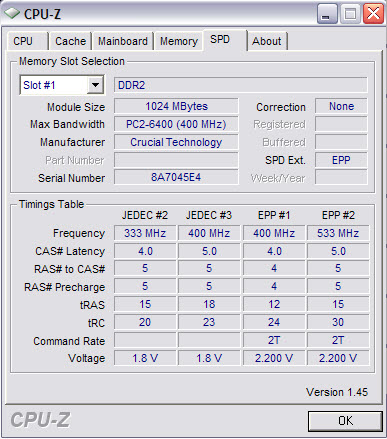Go to the Memory tab
The image size is (387, 439).
coord(179,41)
